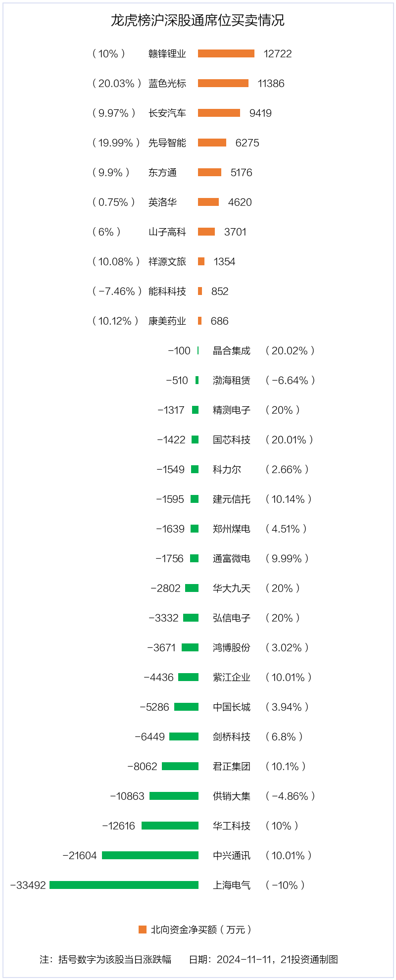Click the orange legend swatch for 北向资金净买额
396x980 pixels.
[x=143, y=930]
